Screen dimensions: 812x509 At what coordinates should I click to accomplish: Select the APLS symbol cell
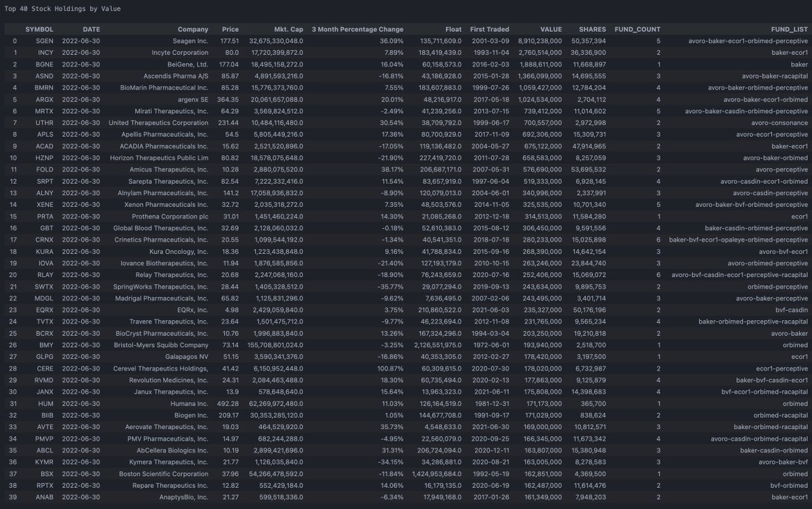pyautogui.click(x=44, y=134)
